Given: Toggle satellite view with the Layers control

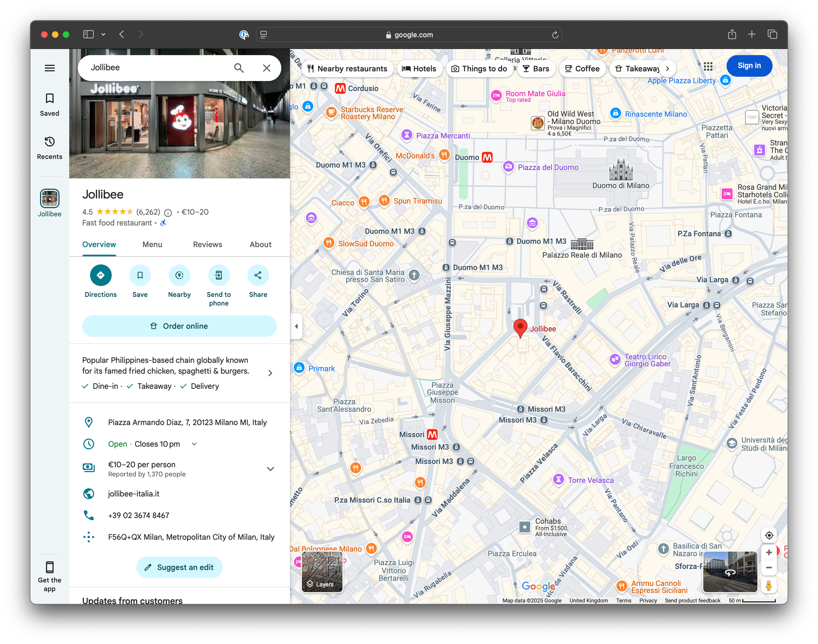Looking at the screenshot, I should pyautogui.click(x=322, y=572).
